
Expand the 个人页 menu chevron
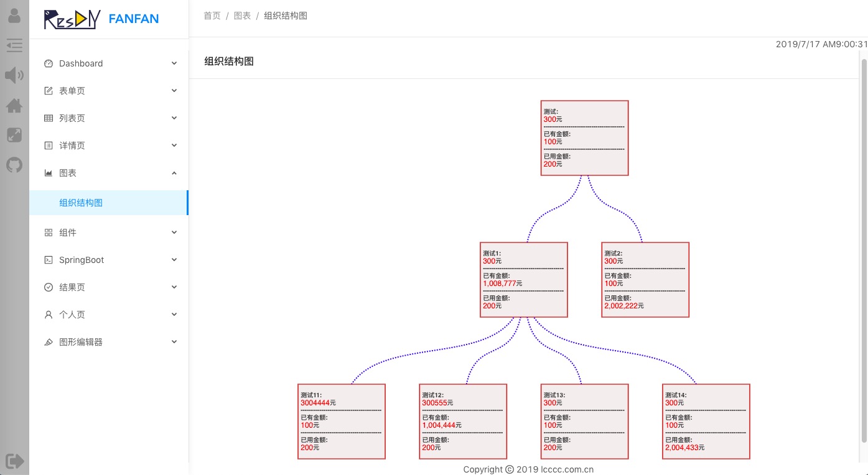pos(174,314)
